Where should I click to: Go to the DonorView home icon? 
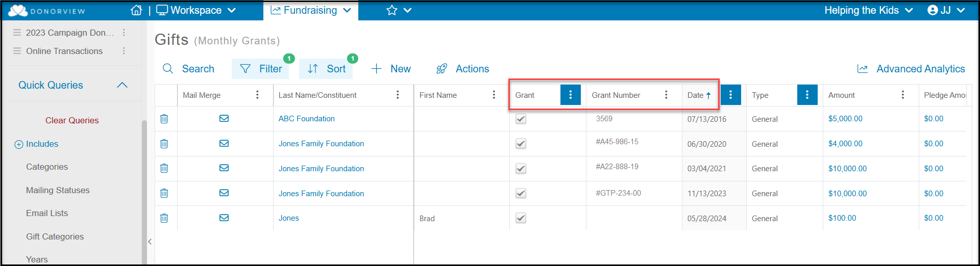[x=136, y=10]
